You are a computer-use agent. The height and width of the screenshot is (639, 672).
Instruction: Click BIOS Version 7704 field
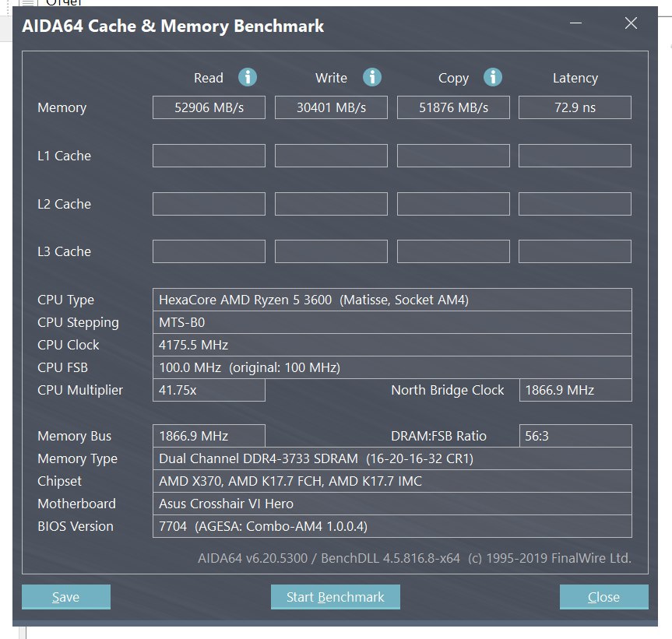[x=392, y=526]
